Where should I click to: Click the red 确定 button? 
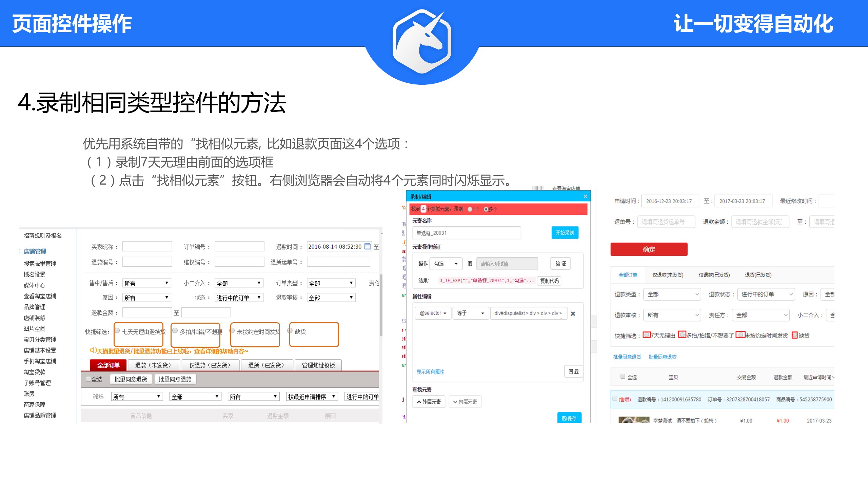point(649,249)
